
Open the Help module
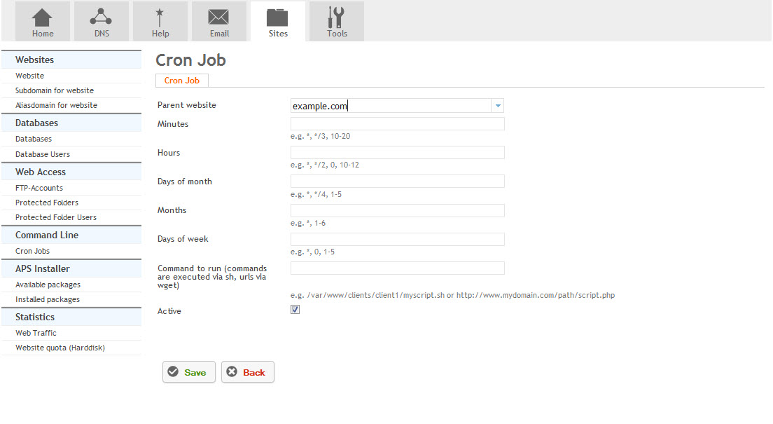tap(160, 21)
